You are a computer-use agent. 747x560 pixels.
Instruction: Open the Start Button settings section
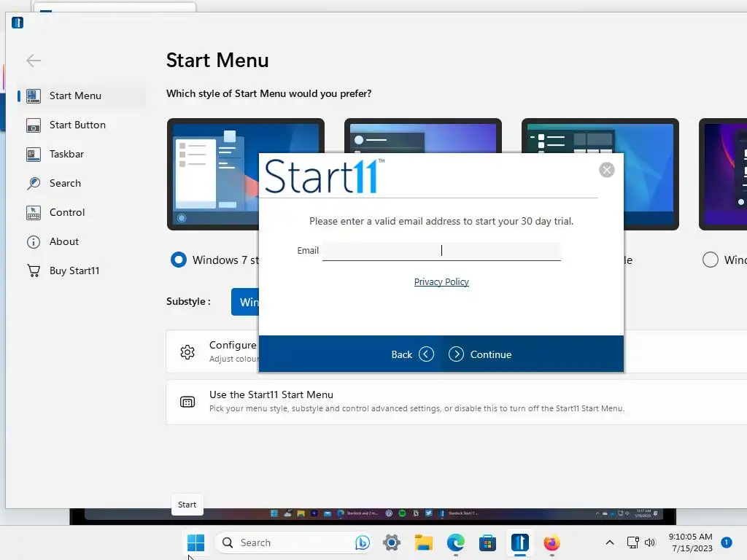pos(81,125)
